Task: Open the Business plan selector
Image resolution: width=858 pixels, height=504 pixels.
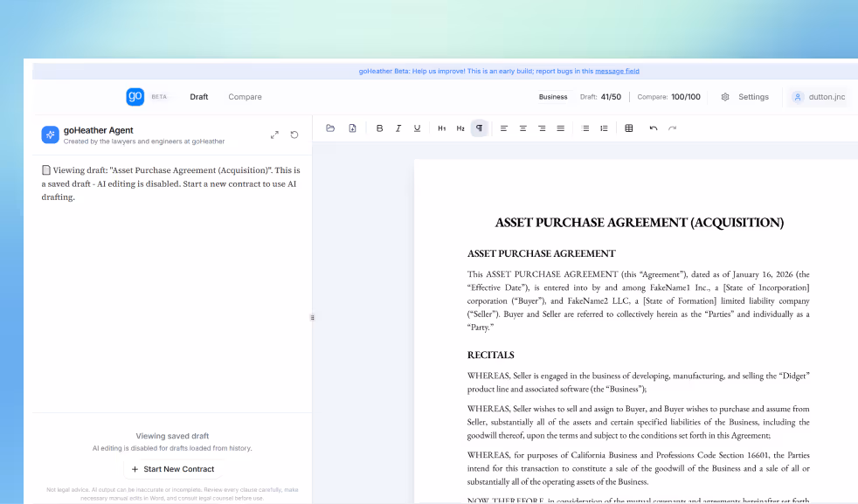Action: pyautogui.click(x=553, y=97)
